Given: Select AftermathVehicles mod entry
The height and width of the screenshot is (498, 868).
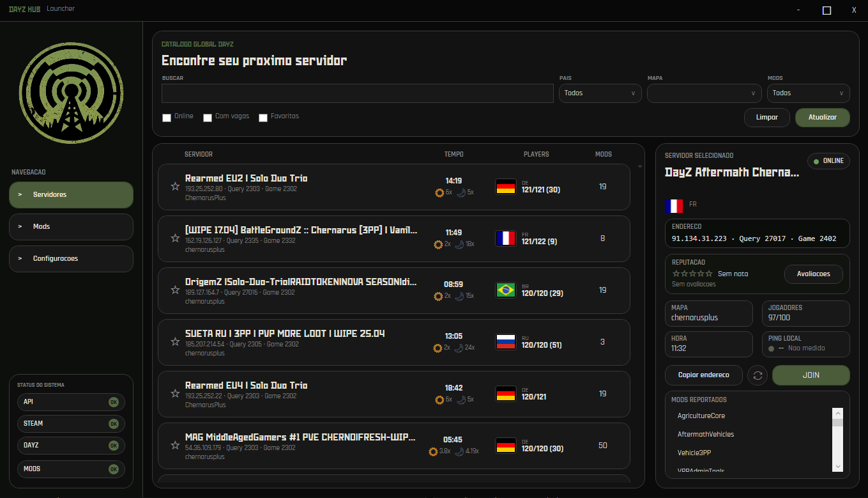Looking at the screenshot, I should 706,435.
